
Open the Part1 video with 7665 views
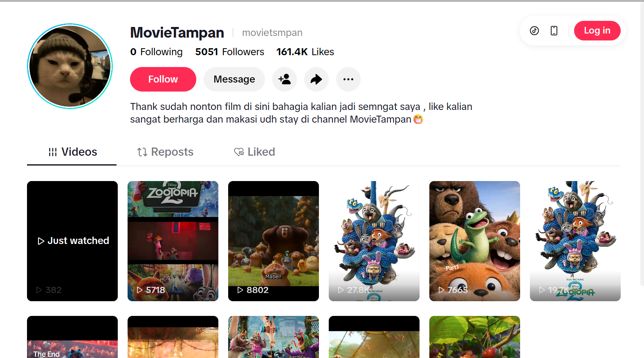pyautogui.click(x=475, y=241)
